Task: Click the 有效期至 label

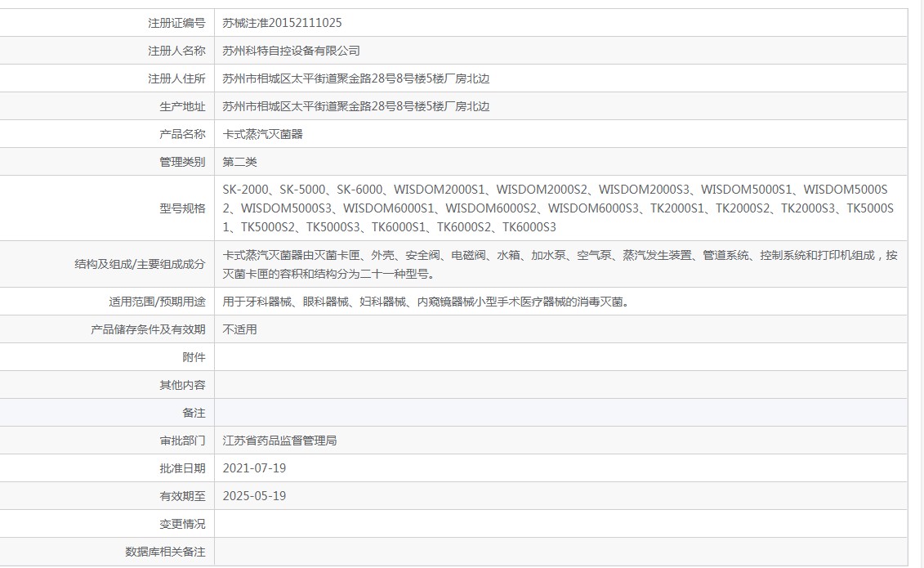Action: (x=182, y=496)
